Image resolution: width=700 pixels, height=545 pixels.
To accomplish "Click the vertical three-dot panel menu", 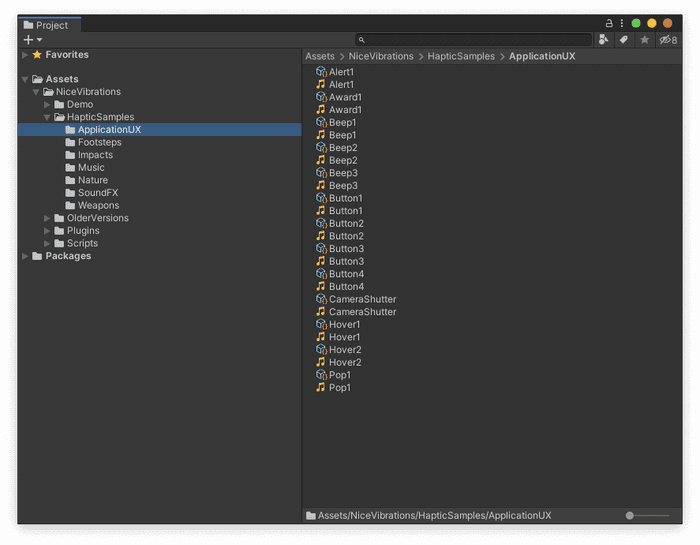I will (x=621, y=23).
